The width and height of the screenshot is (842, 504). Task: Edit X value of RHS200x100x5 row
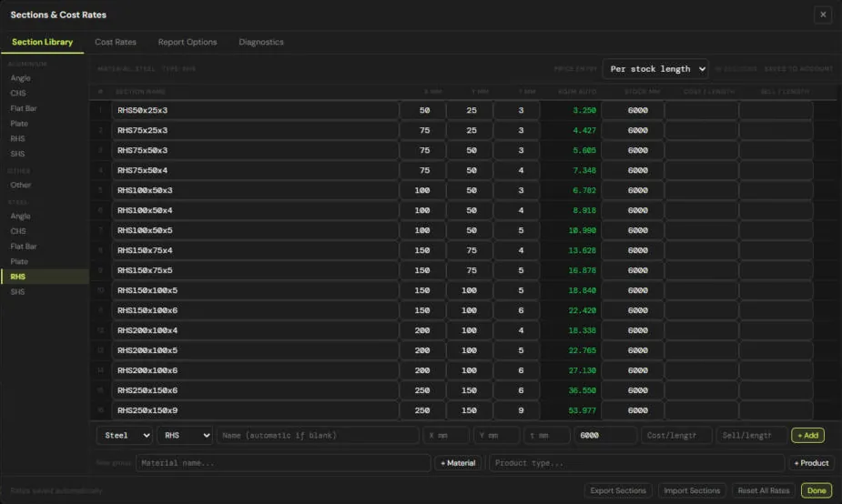(x=423, y=350)
